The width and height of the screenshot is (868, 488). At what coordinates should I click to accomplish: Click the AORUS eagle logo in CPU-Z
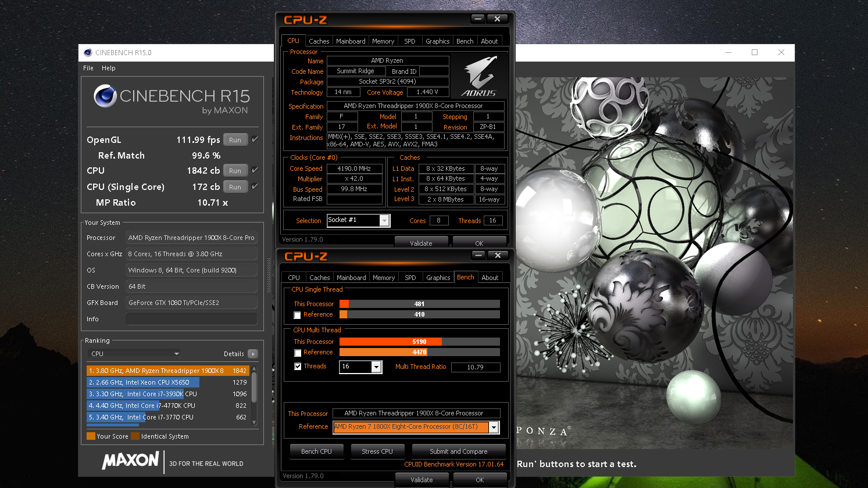point(480,76)
